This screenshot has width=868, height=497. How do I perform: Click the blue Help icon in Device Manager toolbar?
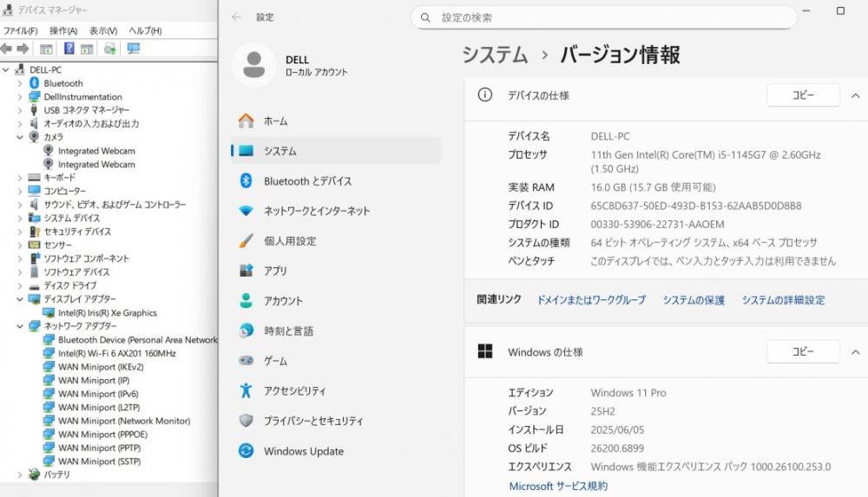69,49
